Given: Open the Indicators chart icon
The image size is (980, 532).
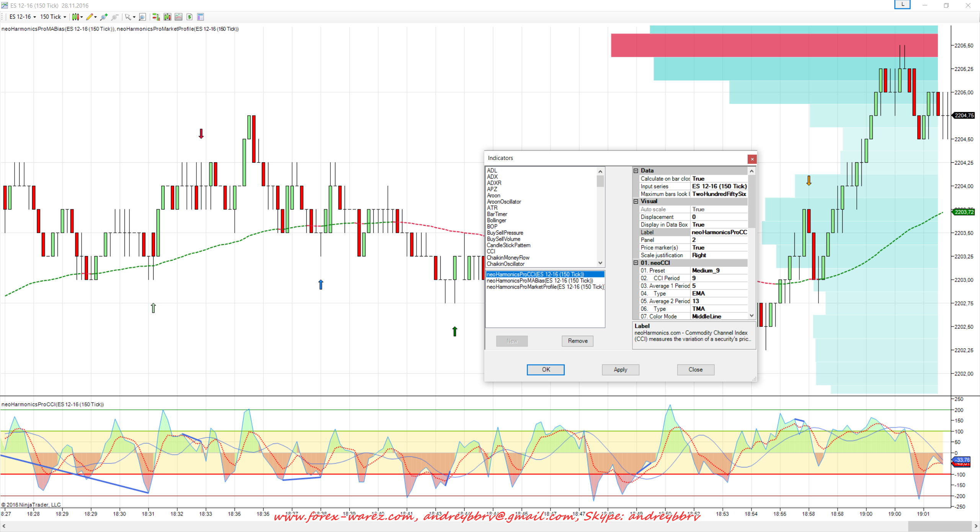Looking at the screenshot, I should 178,17.
